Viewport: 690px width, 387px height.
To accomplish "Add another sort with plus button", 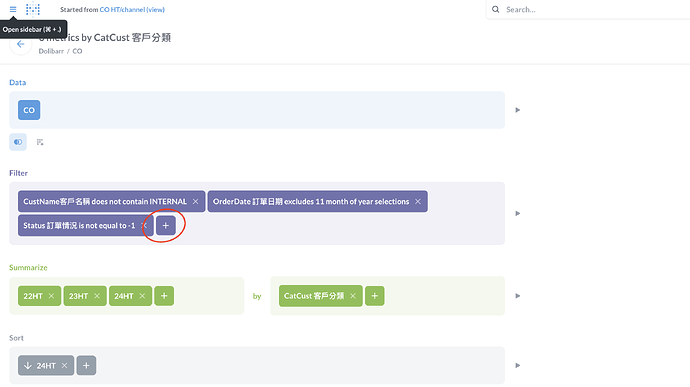I will pos(86,365).
